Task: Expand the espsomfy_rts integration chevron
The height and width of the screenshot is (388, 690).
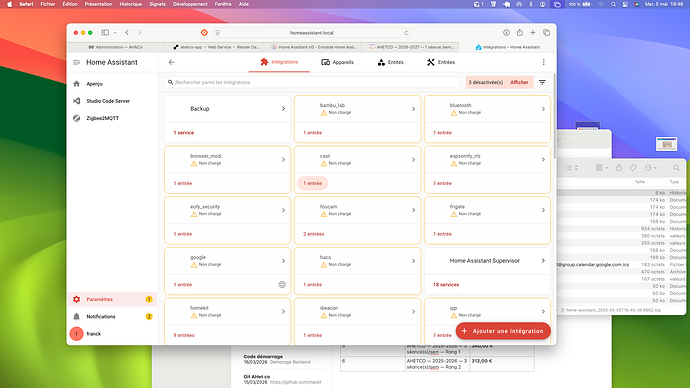Action: tap(543, 160)
